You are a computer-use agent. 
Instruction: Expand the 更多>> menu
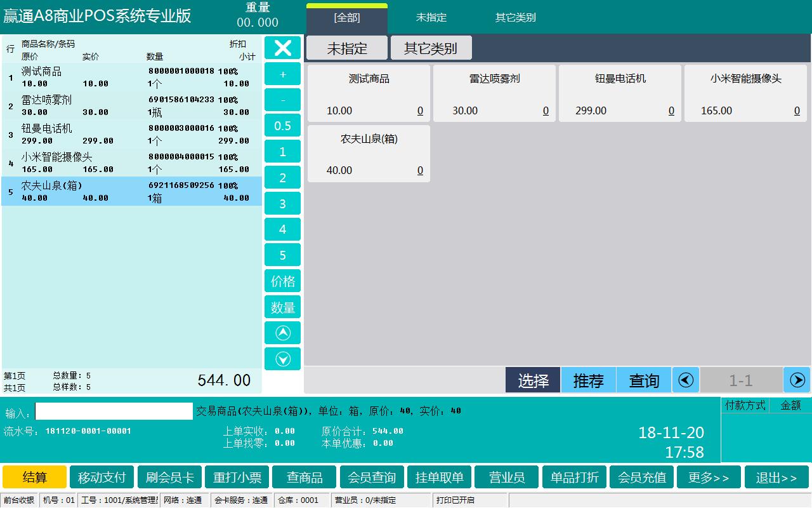(709, 477)
